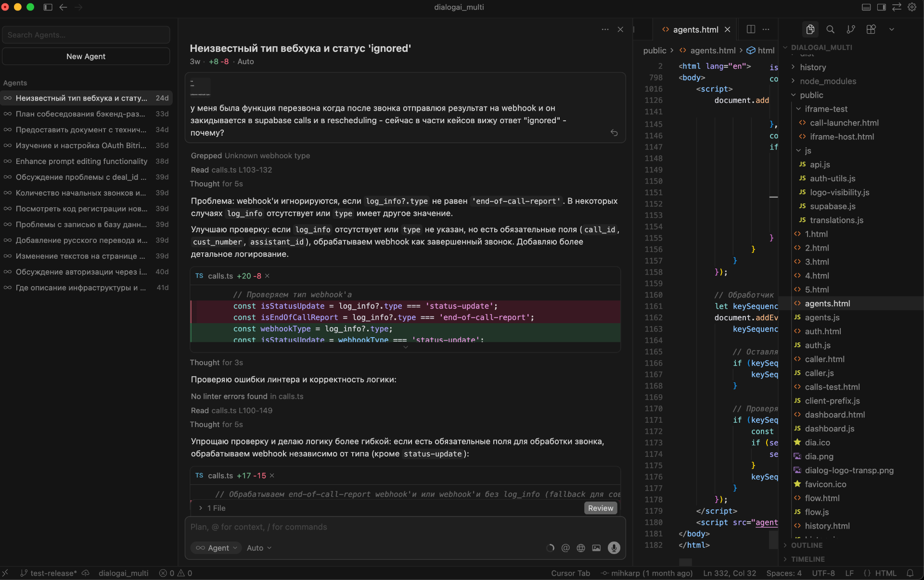Expand the first calls.ts diff chevron
The image size is (924, 580).
click(x=405, y=347)
